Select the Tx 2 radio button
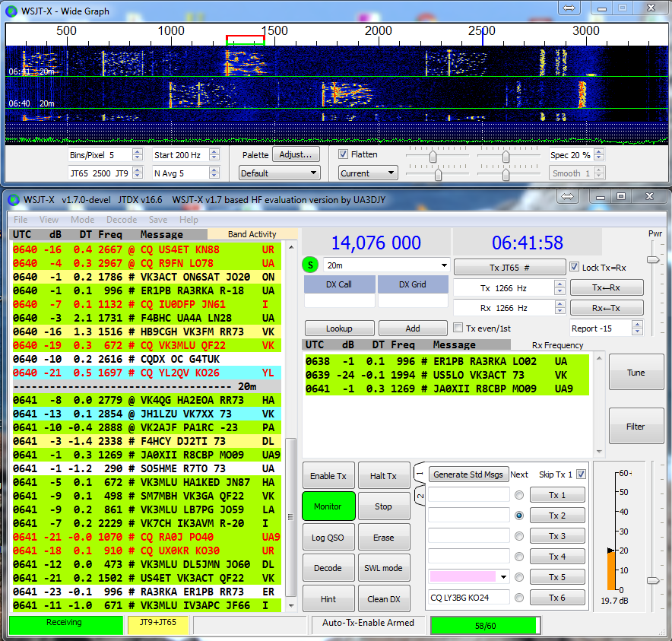 (x=519, y=516)
